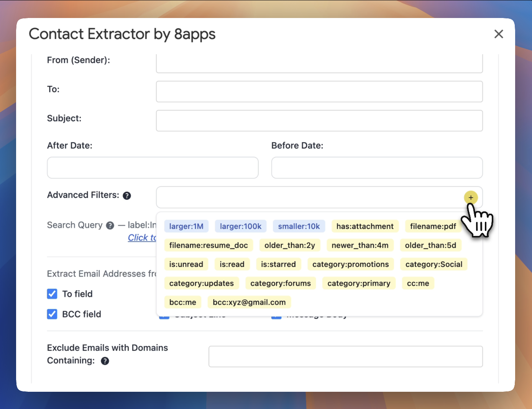Open the After Date field

click(153, 168)
